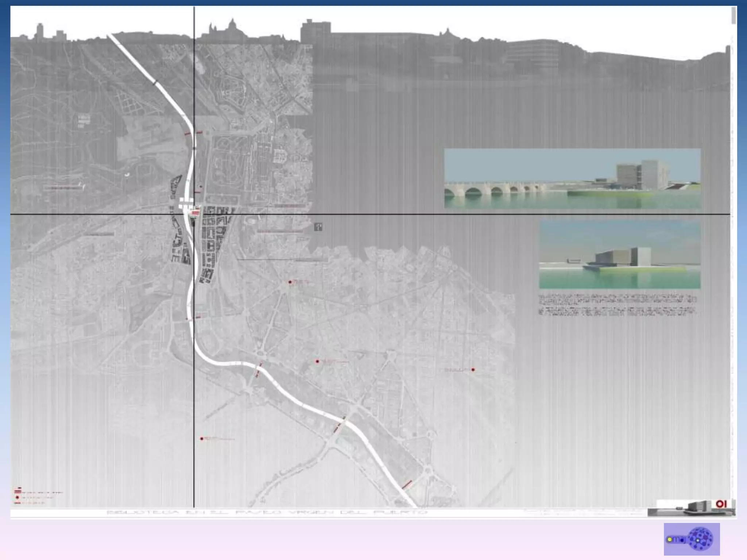Click the short red line symbol in the legend
Viewport: 747px width, 560px height.
coord(17,503)
